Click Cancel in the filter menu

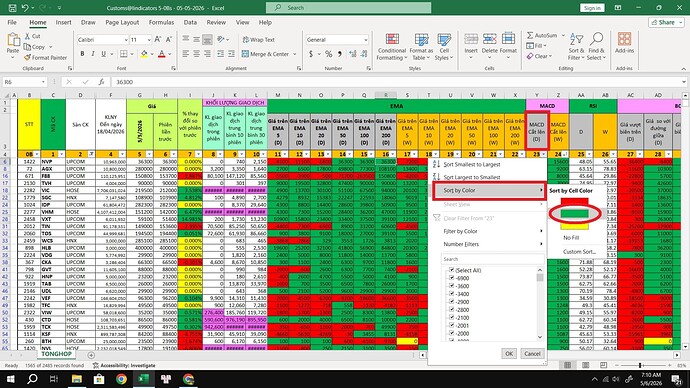(532, 354)
